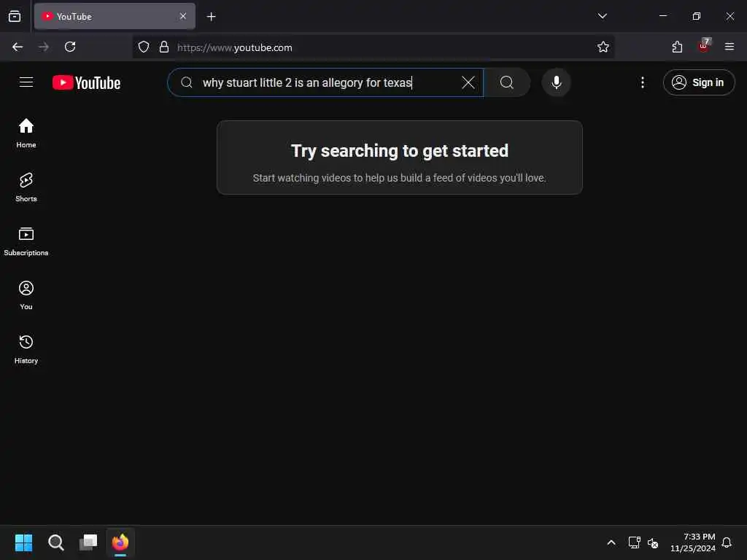Close the YouTube tab
Screen dimensions: 747x560
pyautogui.click(x=183, y=16)
